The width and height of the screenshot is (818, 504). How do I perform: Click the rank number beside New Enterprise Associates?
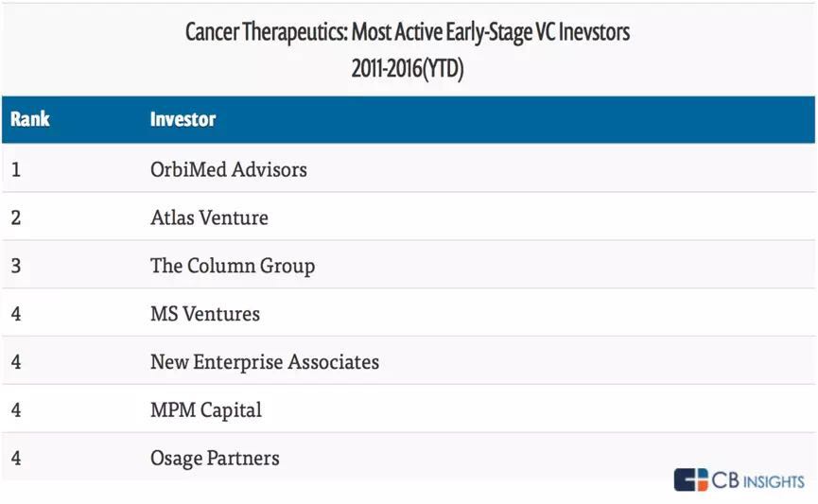point(16,362)
